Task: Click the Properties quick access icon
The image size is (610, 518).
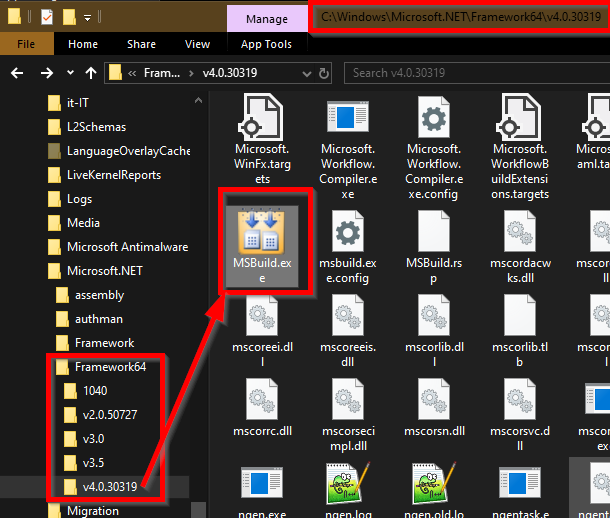Action: (x=47, y=17)
